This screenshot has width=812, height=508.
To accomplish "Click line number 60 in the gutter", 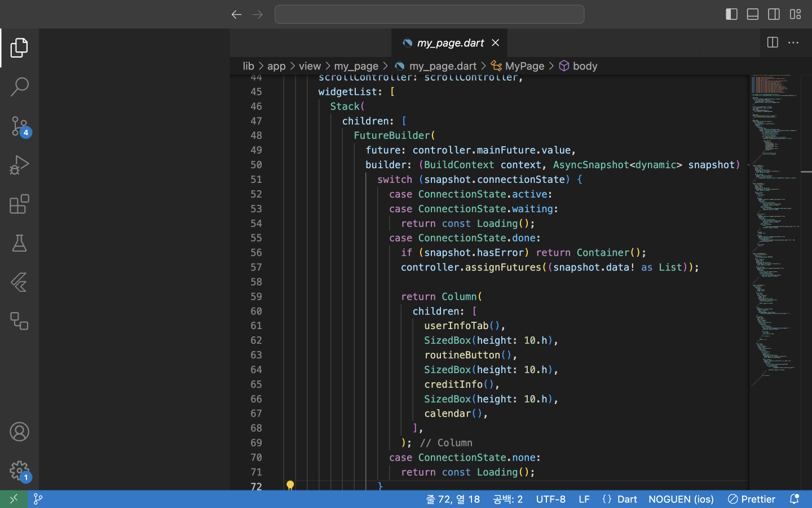I will click(x=256, y=311).
